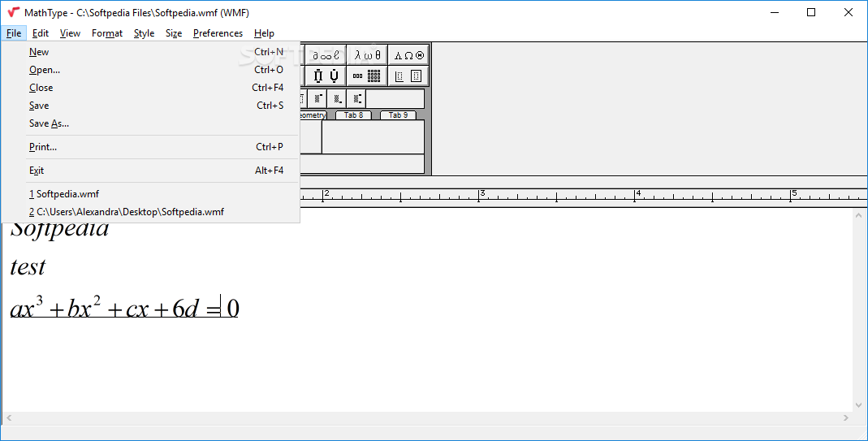Click the upper-right superscript small template button
This screenshot has width=868, height=441.
[x=317, y=98]
